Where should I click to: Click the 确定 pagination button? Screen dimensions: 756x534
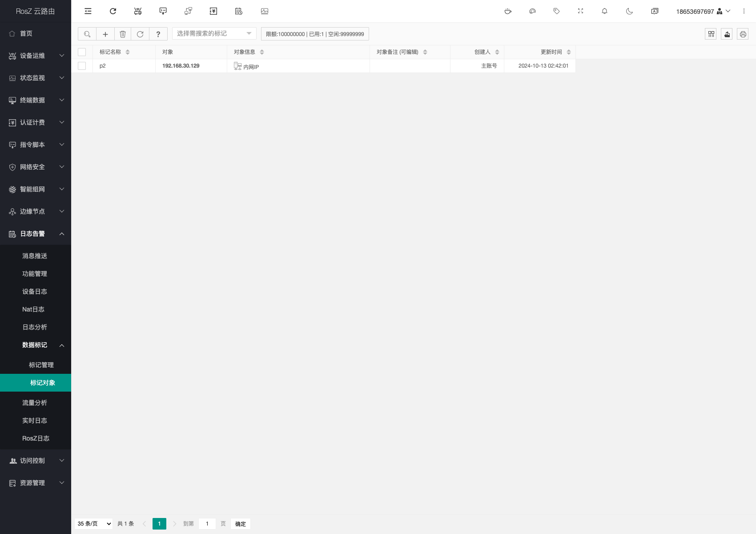tap(240, 524)
